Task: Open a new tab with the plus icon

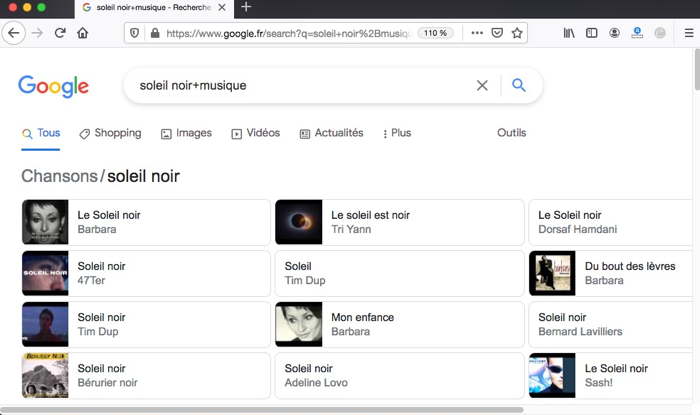Action: pos(246,7)
